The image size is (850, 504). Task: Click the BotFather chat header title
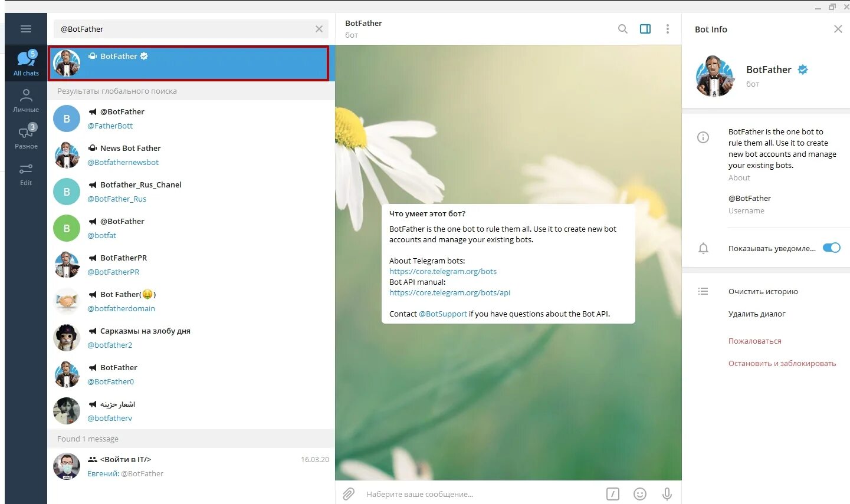tap(363, 24)
